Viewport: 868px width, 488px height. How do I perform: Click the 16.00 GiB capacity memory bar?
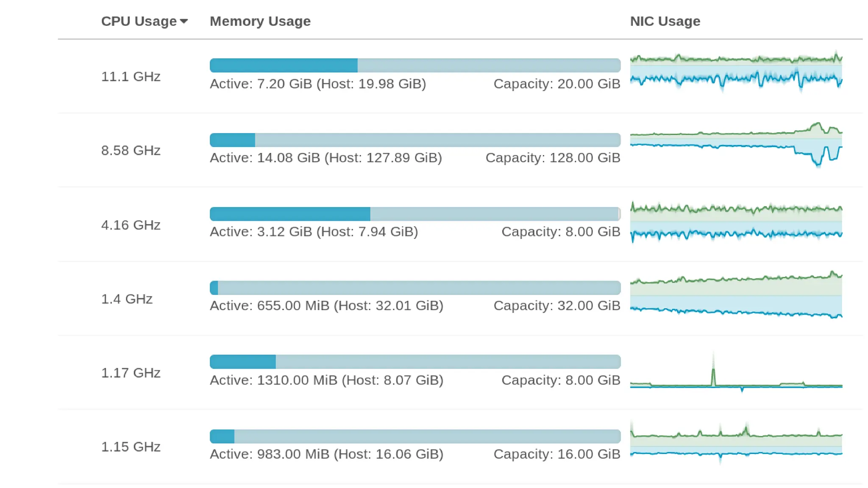pyautogui.click(x=415, y=436)
